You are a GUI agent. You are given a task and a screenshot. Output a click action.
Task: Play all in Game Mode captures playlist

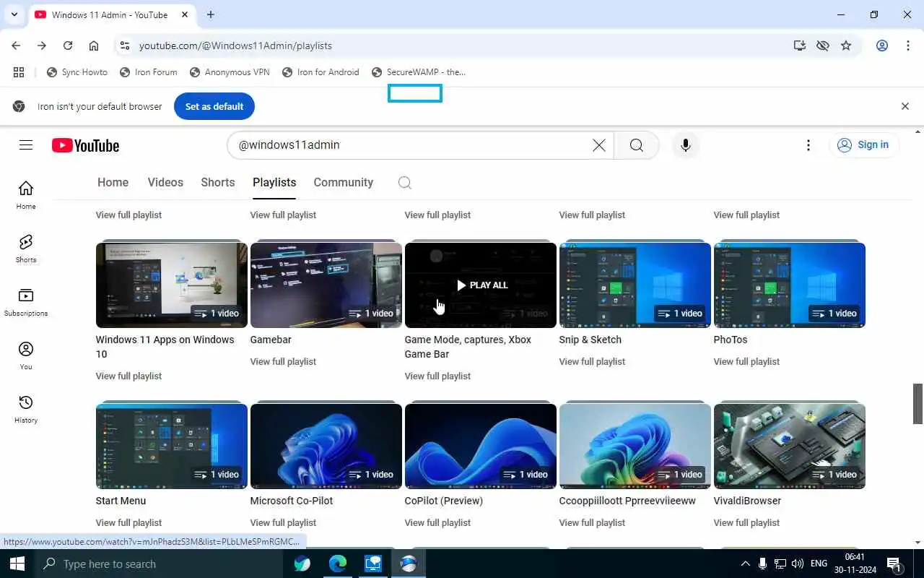pos(482,285)
